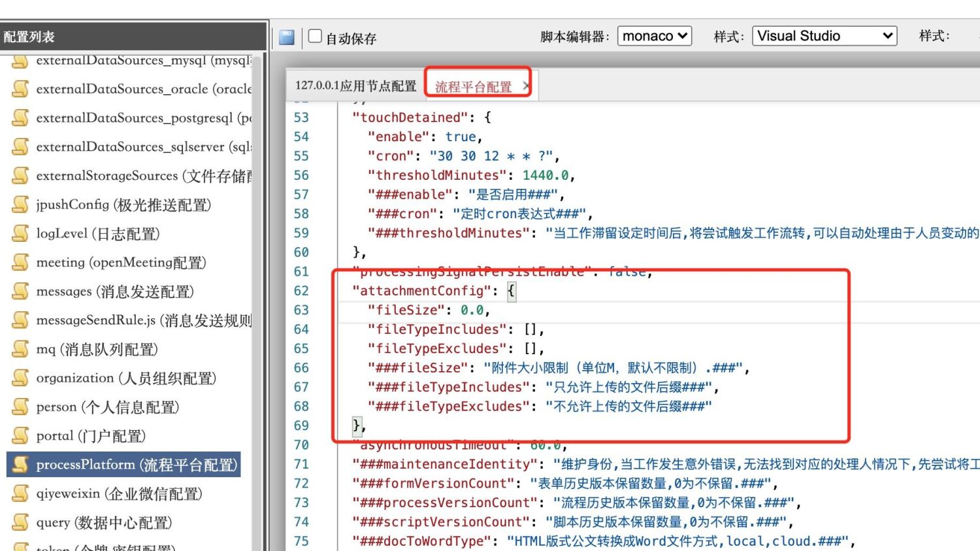Open qiyeweixin (企业微信配置)
Viewport: 980px width, 551px height.
click(x=119, y=493)
